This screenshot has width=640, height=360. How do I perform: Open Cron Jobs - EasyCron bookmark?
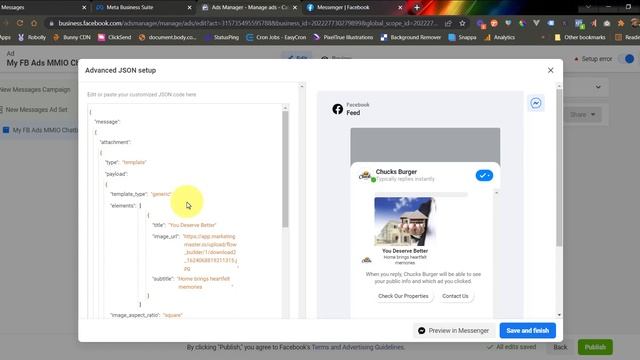(x=276, y=37)
